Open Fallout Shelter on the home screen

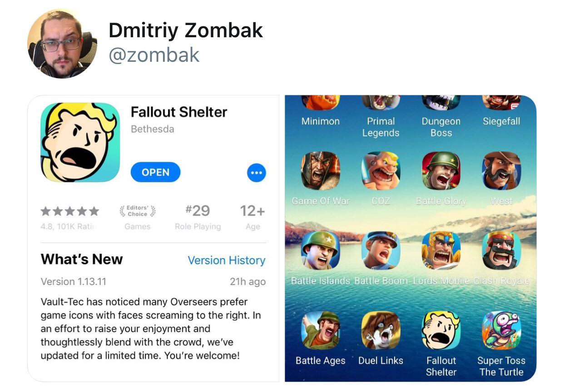coord(441,330)
